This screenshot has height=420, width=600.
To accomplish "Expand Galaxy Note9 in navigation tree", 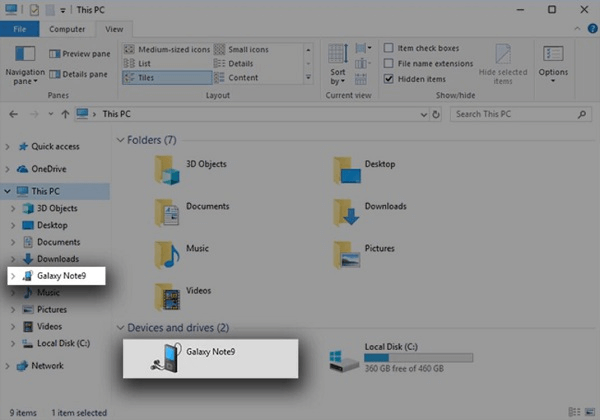I will (12, 275).
